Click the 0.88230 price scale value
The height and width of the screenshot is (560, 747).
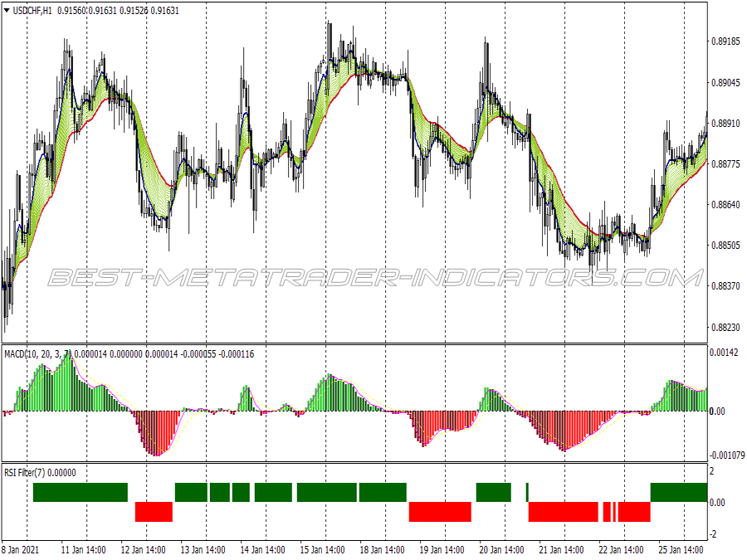click(x=725, y=328)
